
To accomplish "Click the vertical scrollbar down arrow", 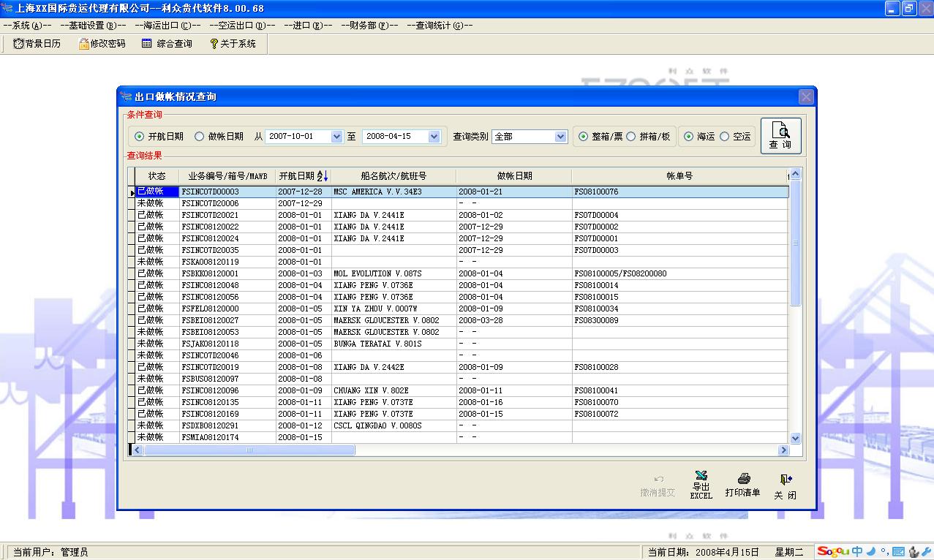I will click(796, 438).
